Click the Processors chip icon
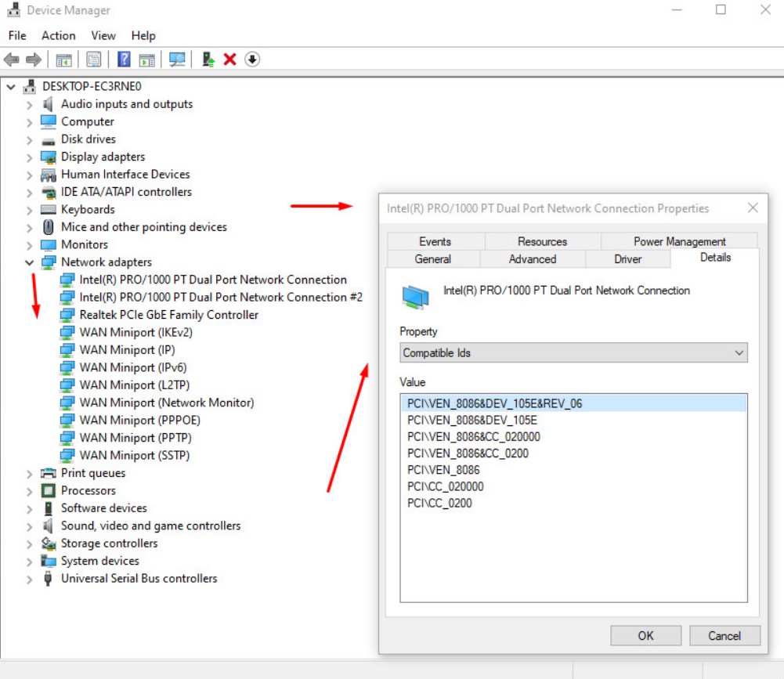 (48, 490)
